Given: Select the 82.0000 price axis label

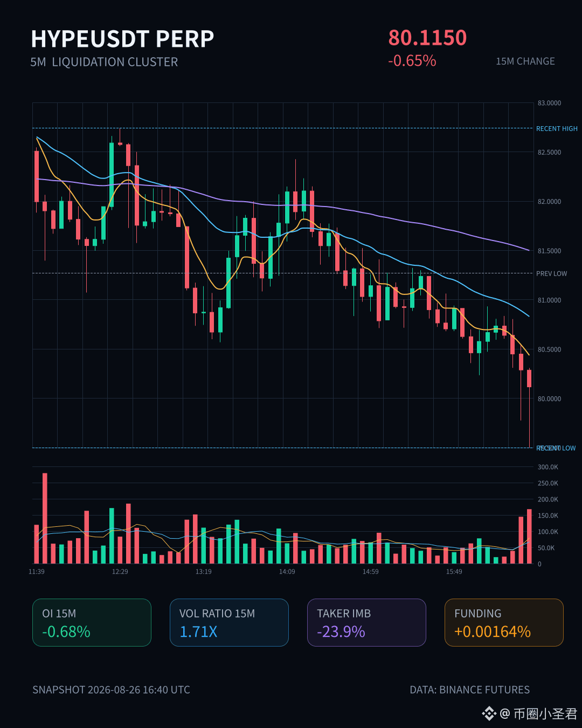Looking at the screenshot, I should (549, 202).
